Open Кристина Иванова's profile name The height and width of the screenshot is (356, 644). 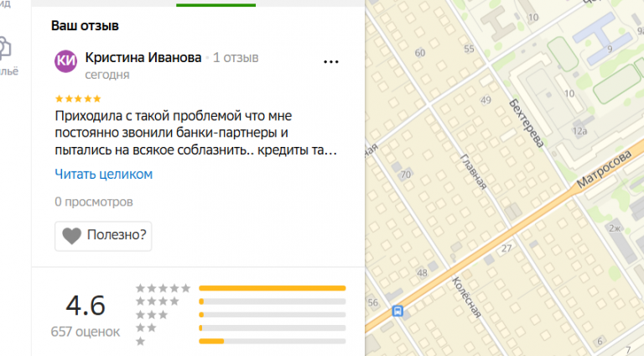coord(143,58)
